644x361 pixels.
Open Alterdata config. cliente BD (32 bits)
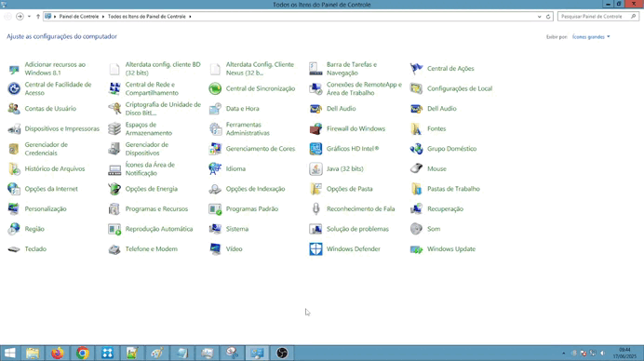coord(163,69)
